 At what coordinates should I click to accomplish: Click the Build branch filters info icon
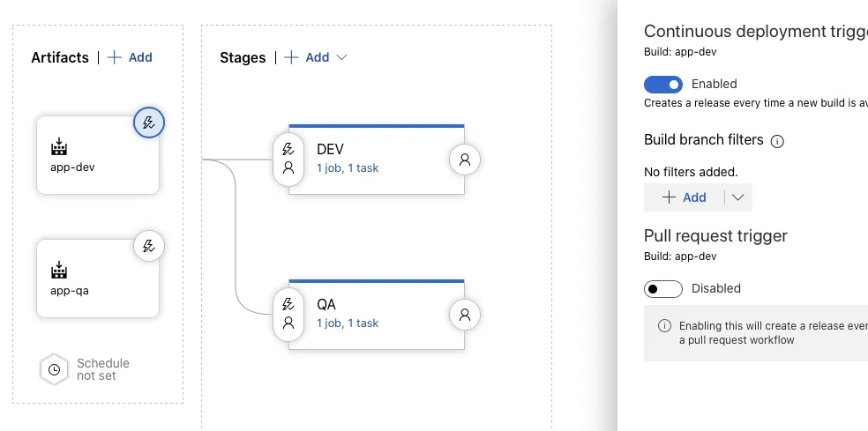click(777, 141)
